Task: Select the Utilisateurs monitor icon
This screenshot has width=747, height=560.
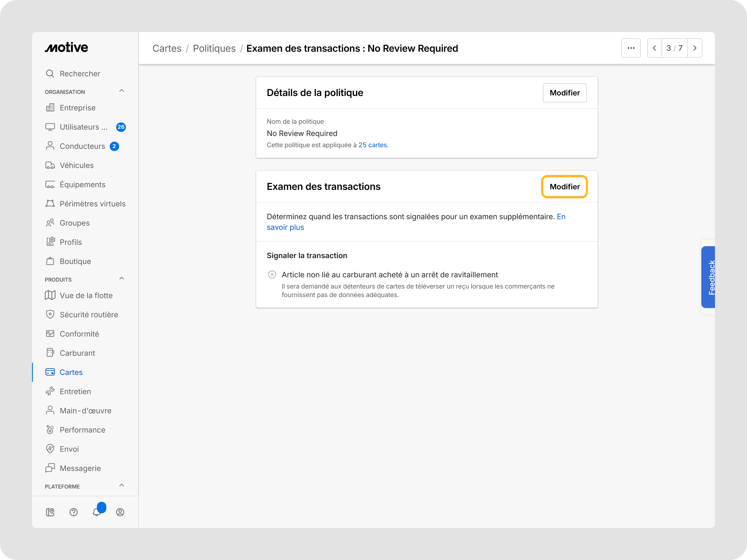Action: point(50,127)
